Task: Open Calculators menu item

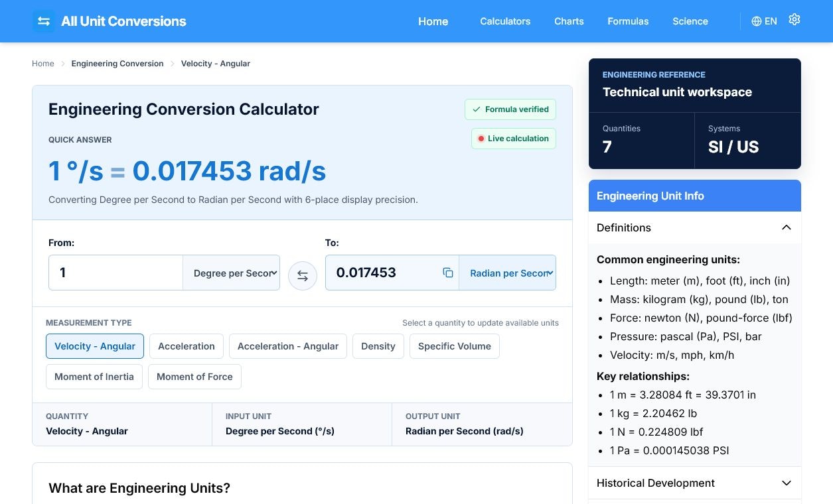Action: tap(505, 21)
